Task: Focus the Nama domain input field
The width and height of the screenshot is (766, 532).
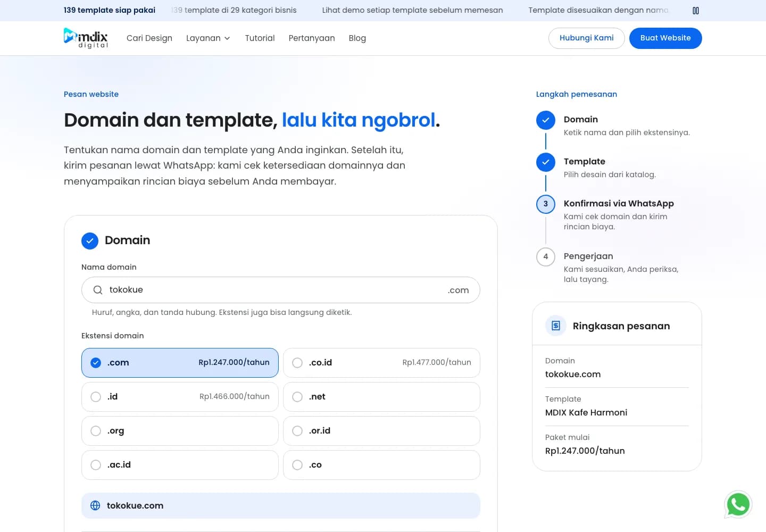Action: coord(280,290)
